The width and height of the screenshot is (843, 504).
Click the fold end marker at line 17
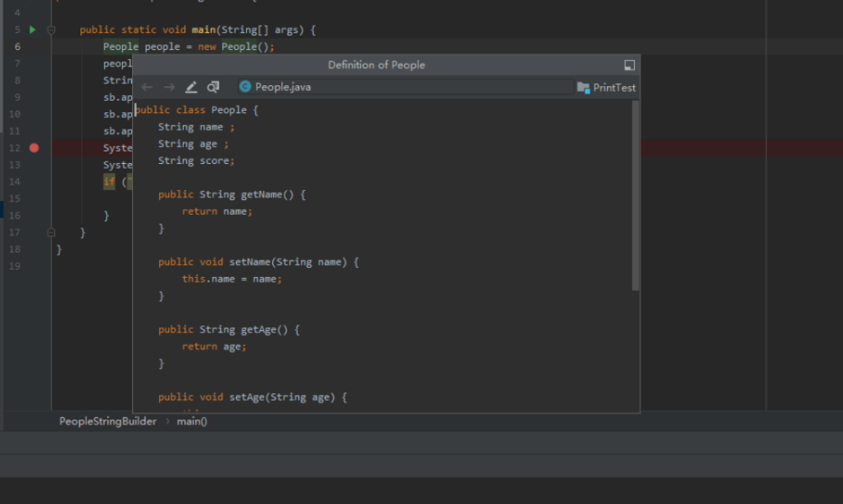(51, 233)
